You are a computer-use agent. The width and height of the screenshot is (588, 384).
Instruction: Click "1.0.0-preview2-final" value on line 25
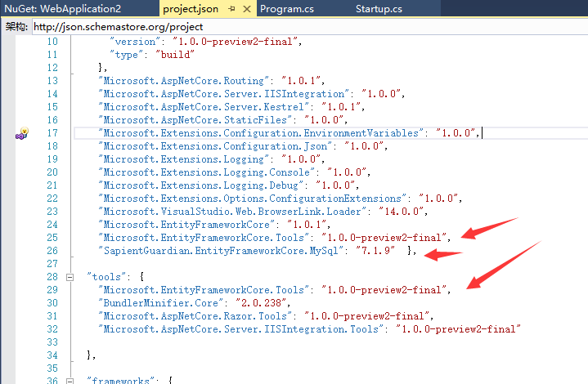(x=384, y=238)
